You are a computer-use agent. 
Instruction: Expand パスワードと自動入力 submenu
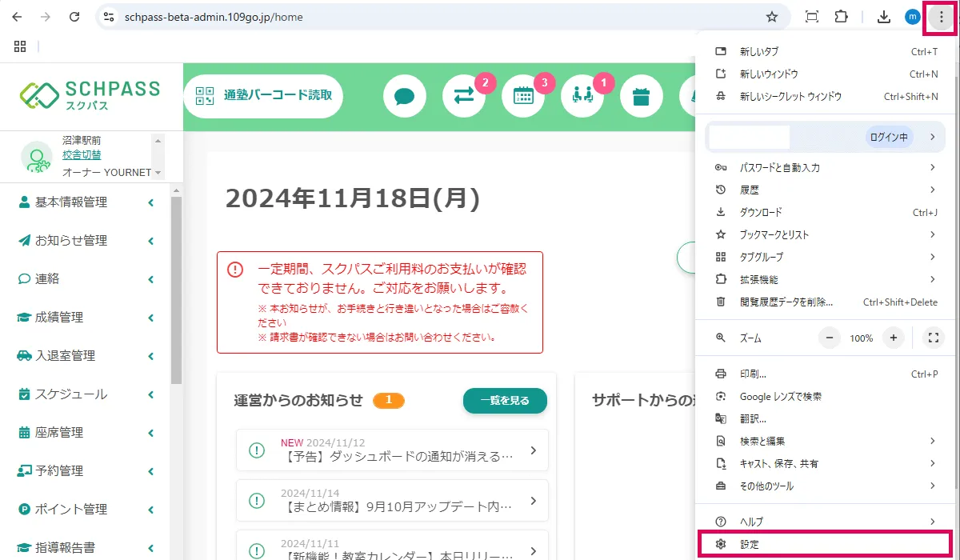point(826,167)
